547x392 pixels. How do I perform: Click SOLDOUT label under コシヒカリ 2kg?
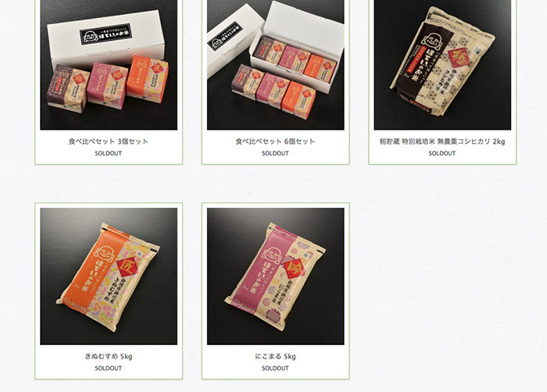pos(442,153)
